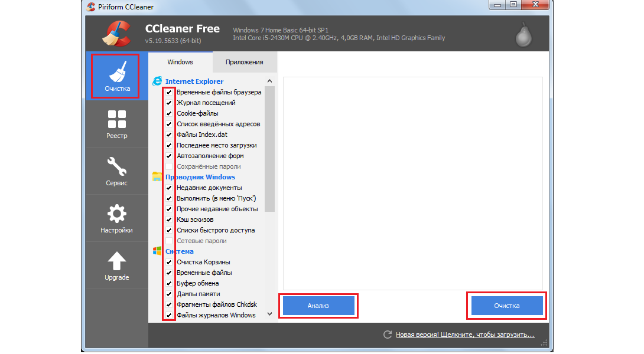Uncheck Журнал посещений checkbox
644x354 pixels.
[169, 103]
